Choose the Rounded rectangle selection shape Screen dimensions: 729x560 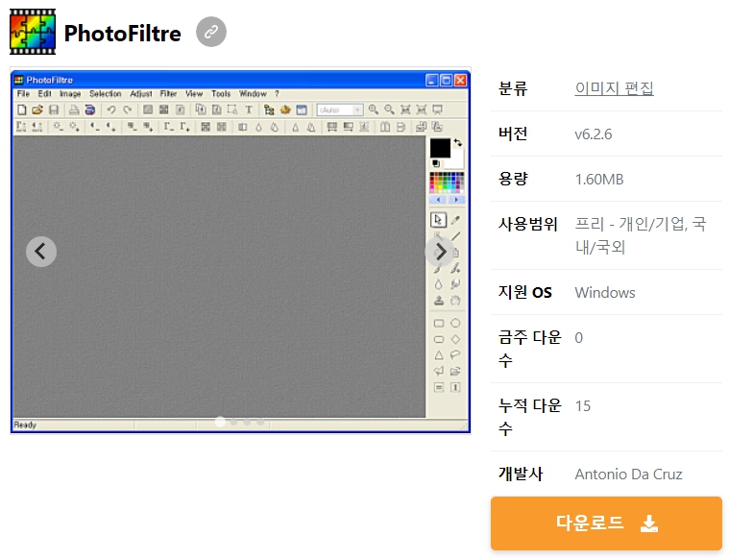click(x=439, y=339)
